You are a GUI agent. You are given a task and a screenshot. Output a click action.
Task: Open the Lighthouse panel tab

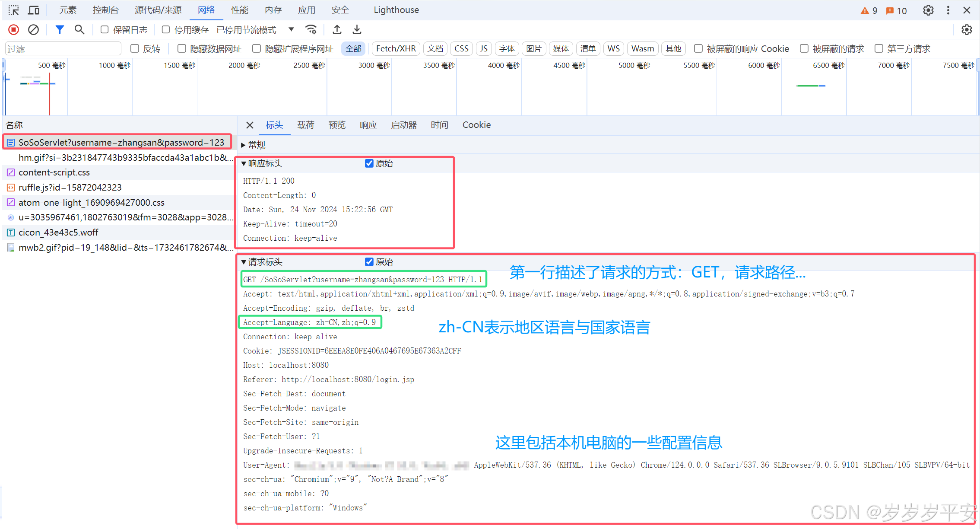(x=396, y=10)
